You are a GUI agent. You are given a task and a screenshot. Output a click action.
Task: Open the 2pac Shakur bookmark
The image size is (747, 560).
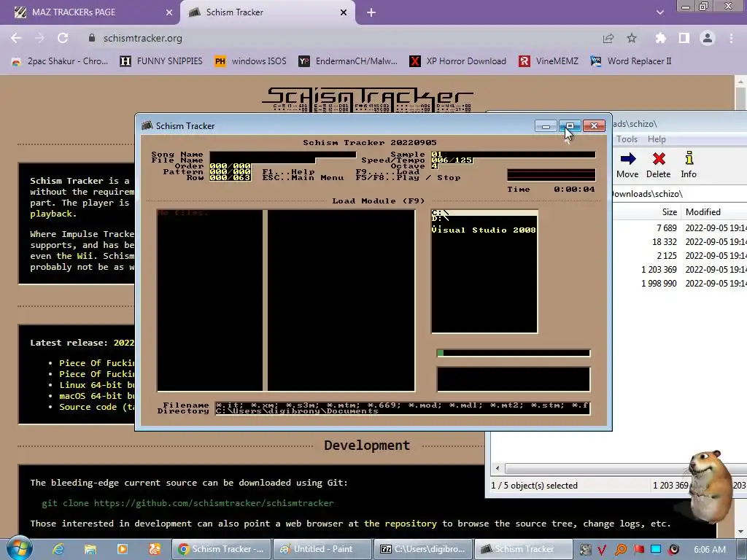pos(60,61)
